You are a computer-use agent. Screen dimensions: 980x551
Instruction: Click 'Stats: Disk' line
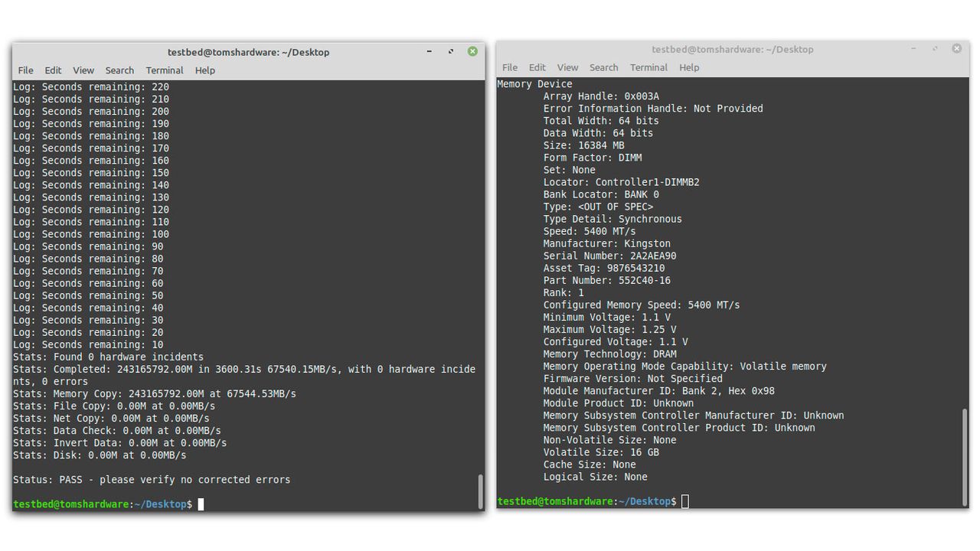point(100,455)
